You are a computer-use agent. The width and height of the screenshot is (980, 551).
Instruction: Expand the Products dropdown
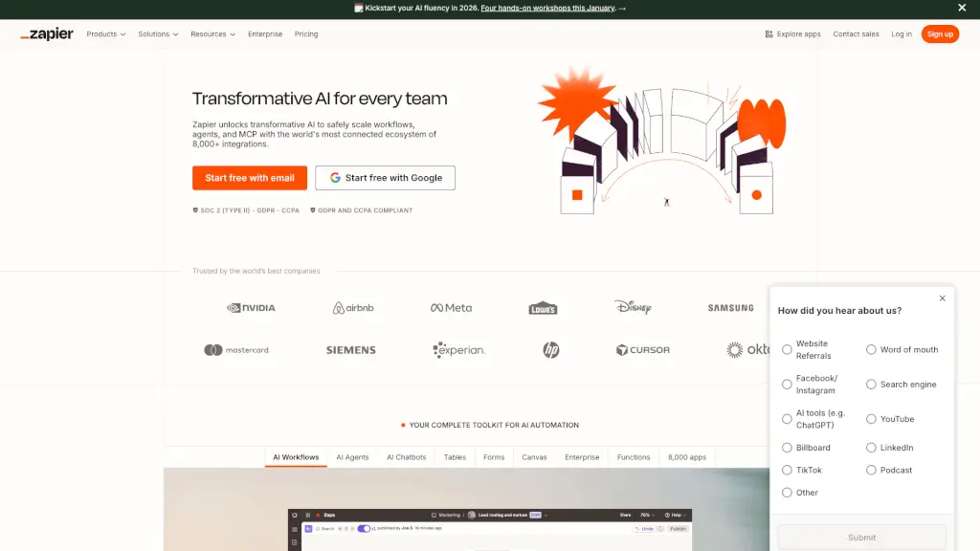coord(105,33)
